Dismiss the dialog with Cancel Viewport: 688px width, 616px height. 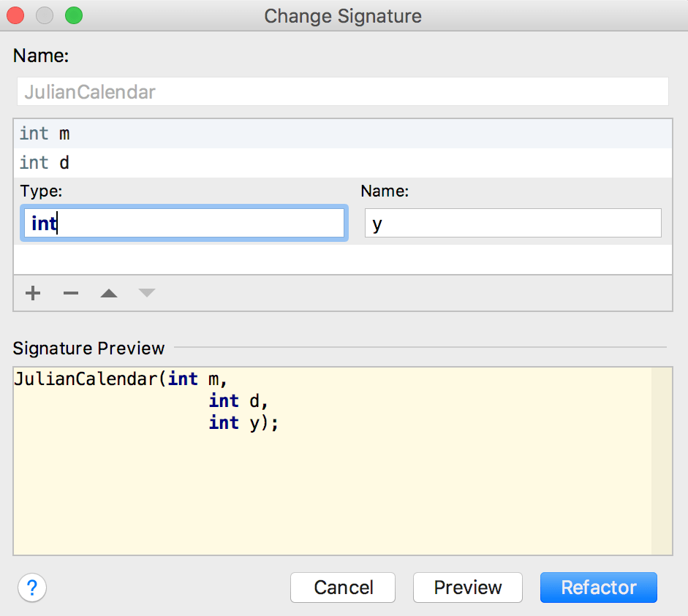(x=342, y=588)
